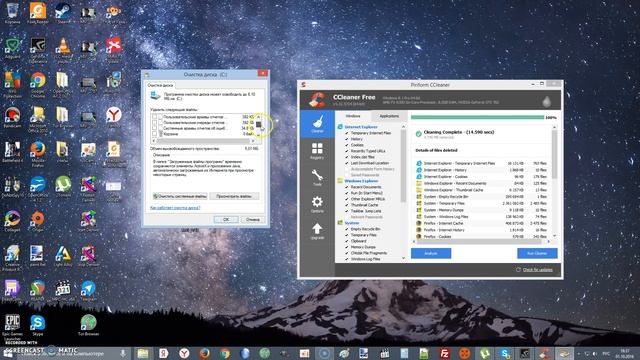
Task: Uncheck Recent Documents in CCleaner list
Action: [347, 187]
